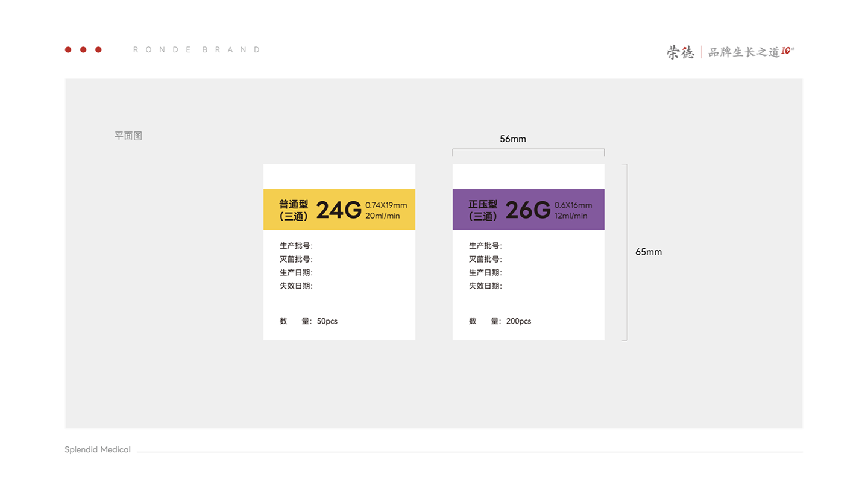The width and height of the screenshot is (868, 488).
Task: Click the 56mm width dimension label
Action: [513, 139]
